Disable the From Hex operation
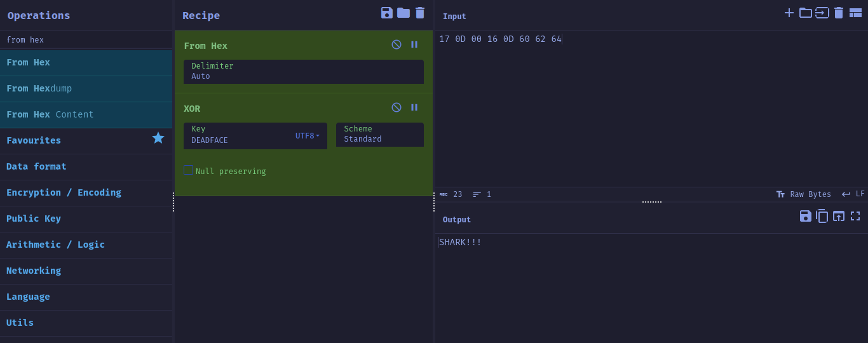This screenshot has height=343, width=868. [397, 44]
